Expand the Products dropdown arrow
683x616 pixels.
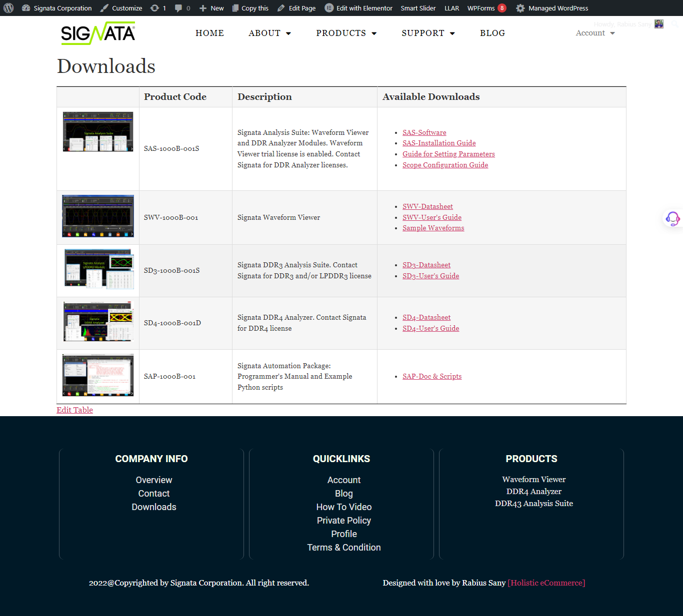374,33
